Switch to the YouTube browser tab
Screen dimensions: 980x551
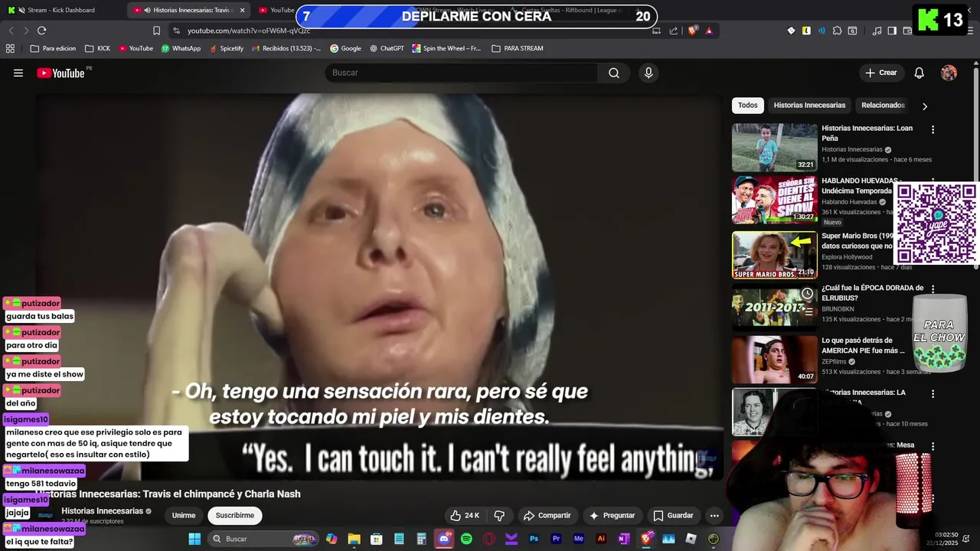pos(276,10)
